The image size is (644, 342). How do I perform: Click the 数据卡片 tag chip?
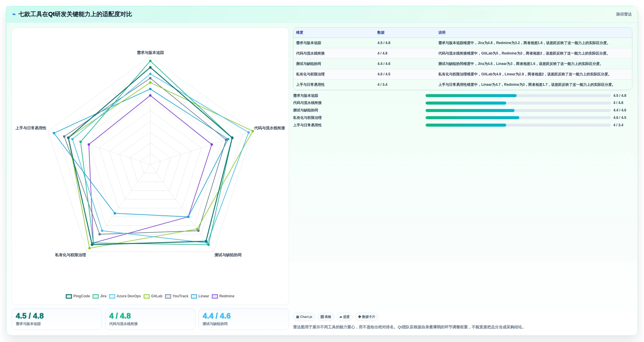tap(367, 317)
